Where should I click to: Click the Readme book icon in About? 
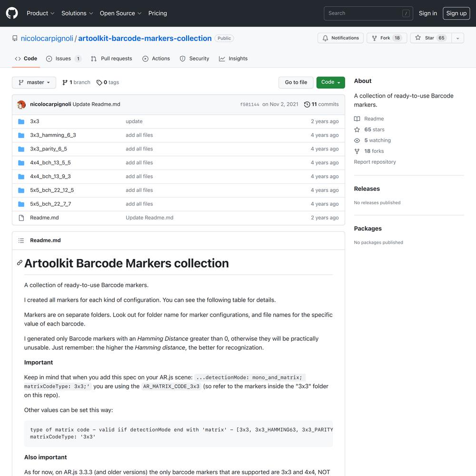click(x=357, y=119)
